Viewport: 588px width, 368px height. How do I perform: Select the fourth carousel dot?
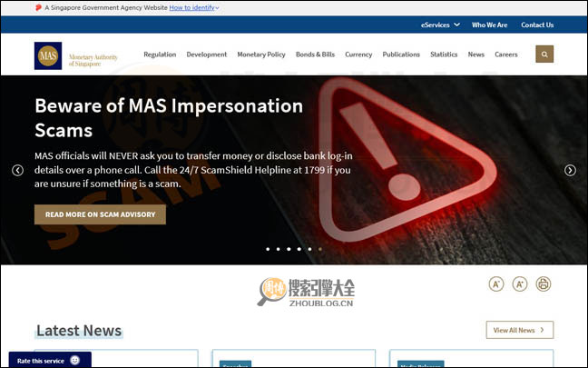pyautogui.click(x=299, y=249)
